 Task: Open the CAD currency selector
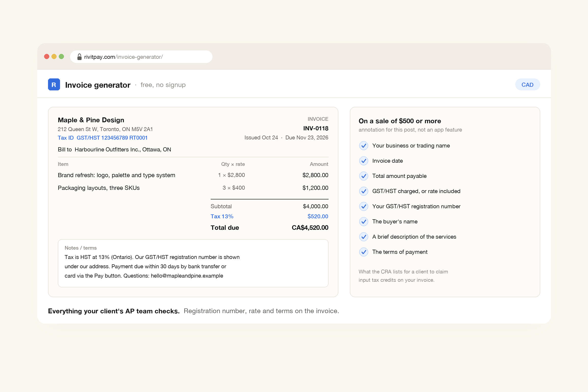pyautogui.click(x=527, y=85)
